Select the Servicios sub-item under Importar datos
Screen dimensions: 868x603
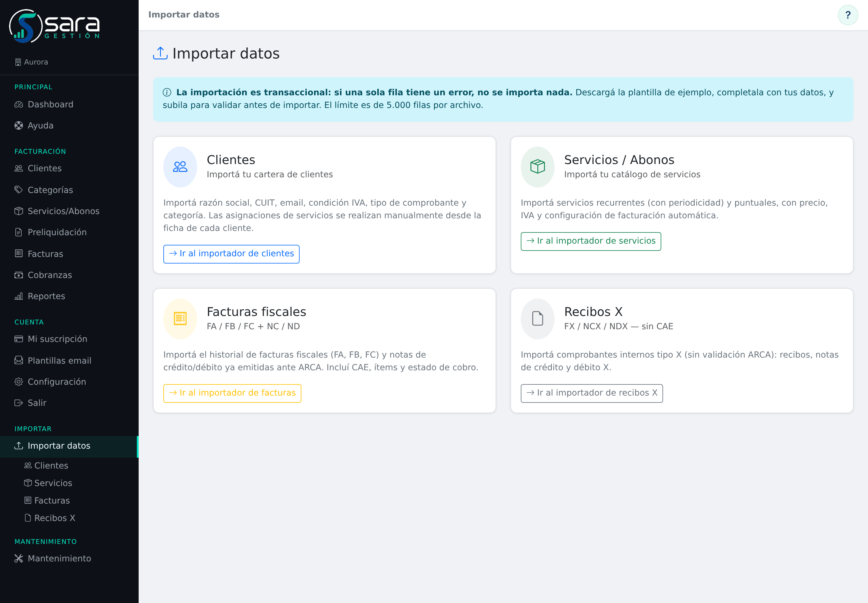[x=69, y=483]
